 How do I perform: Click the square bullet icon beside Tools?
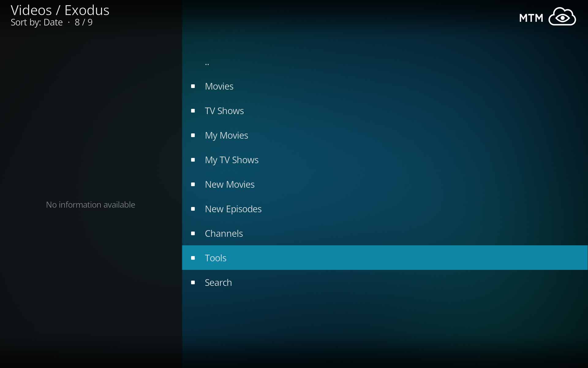(193, 258)
